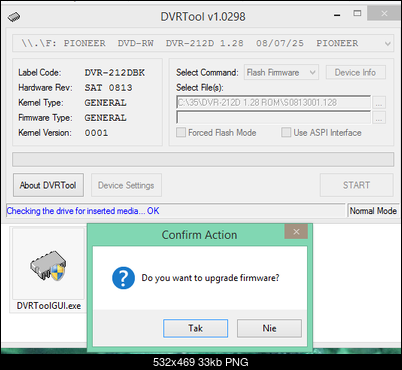Maximize the DVRTool window
Screen dimensions: 402x370
tap(357, 13)
